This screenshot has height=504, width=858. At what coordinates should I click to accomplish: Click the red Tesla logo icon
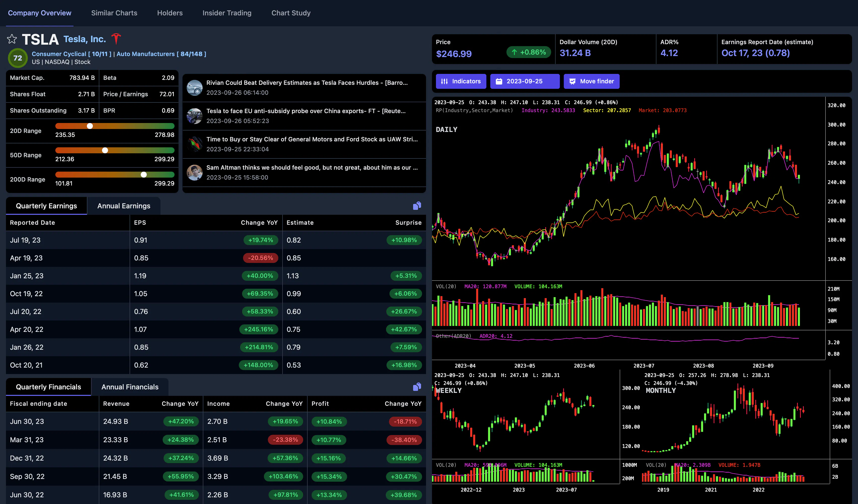click(x=116, y=39)
